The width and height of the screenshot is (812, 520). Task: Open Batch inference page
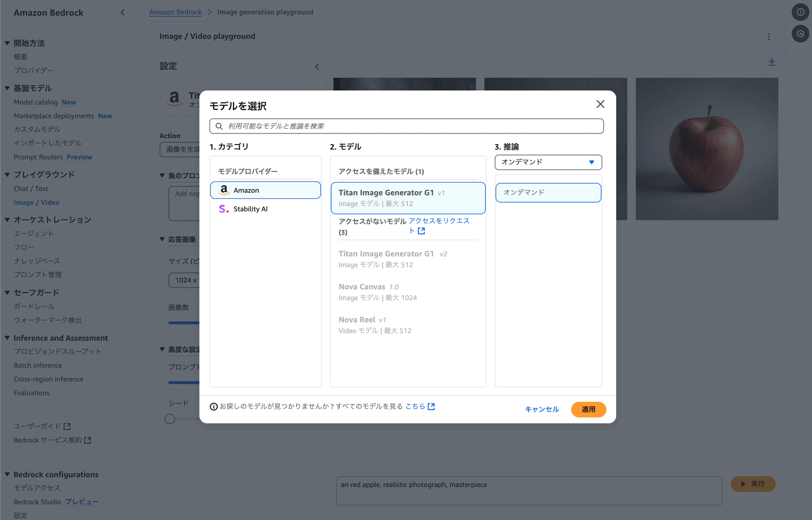(x=38, y=366)
